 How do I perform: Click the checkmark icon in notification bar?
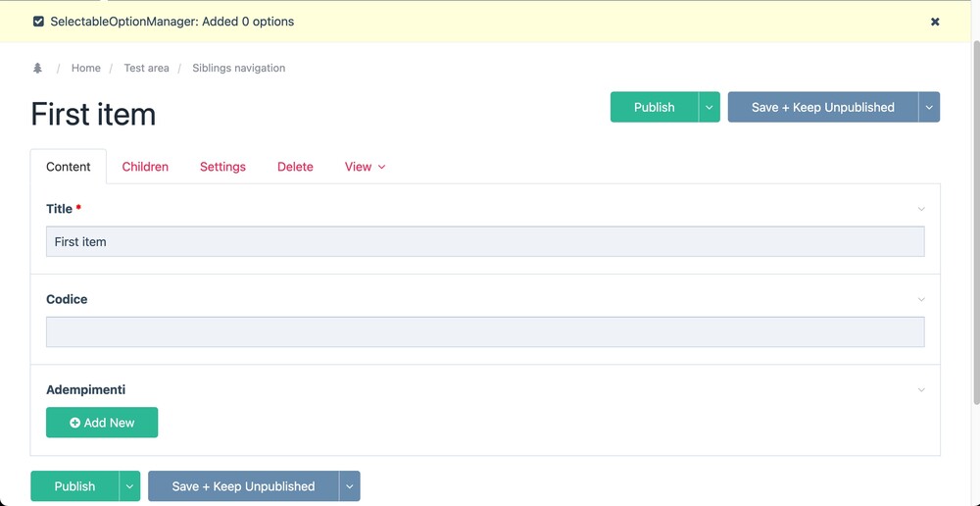pos(38,22)
